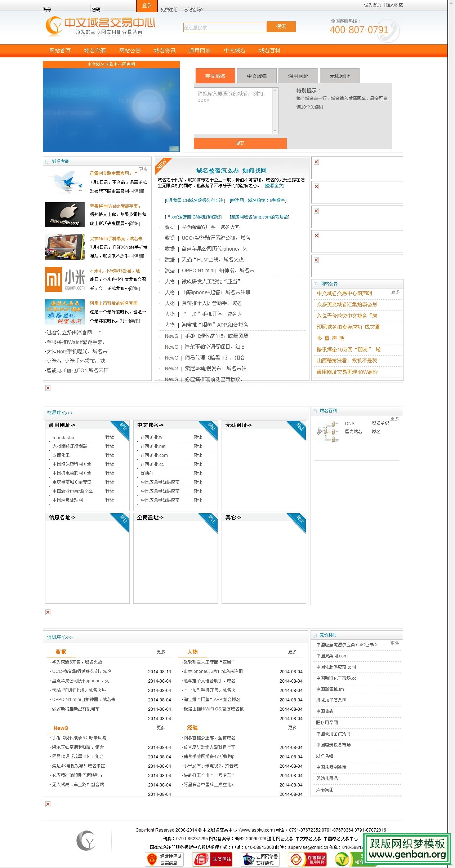
Task: Click the orange site logo icon
Action: (54, 26)
